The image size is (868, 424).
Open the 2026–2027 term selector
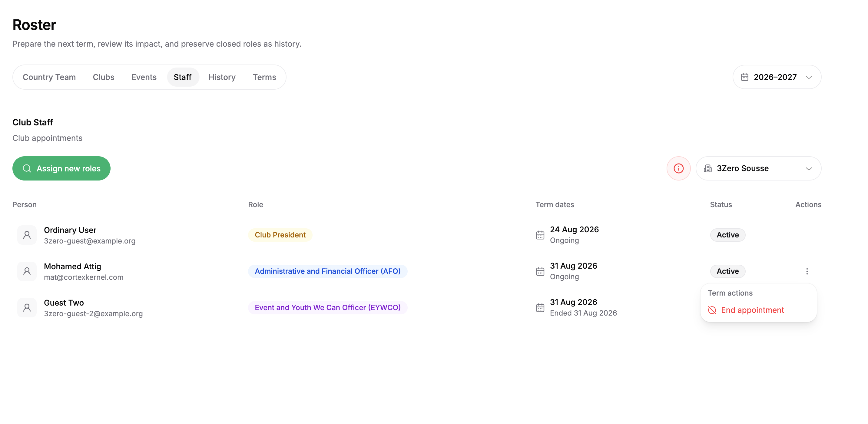click(777, 77)
